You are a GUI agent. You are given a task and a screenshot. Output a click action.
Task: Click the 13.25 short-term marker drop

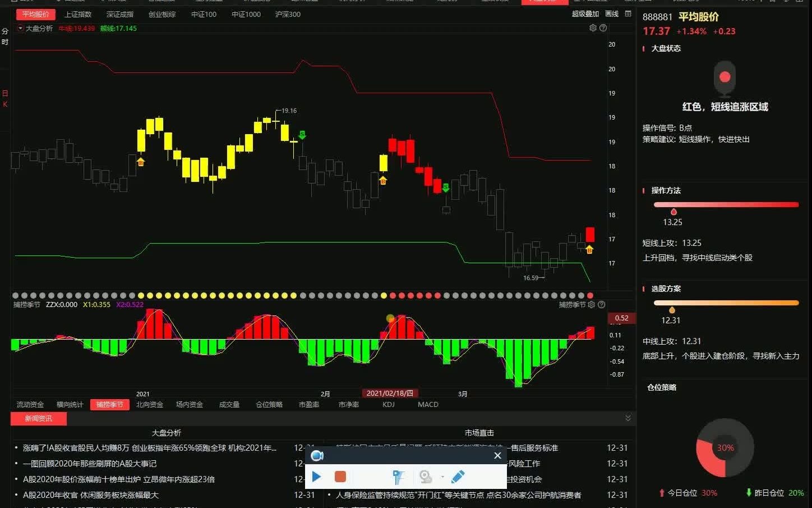click(x=673, y=212)
